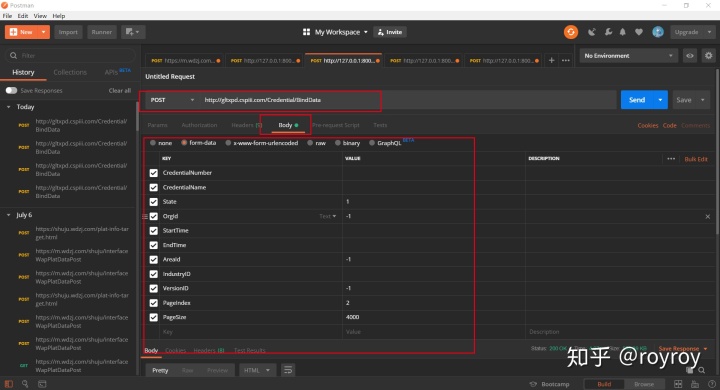Screen dimensions: 720x390
Task: Open the Test Results response tab
Action: coord(249,350)
